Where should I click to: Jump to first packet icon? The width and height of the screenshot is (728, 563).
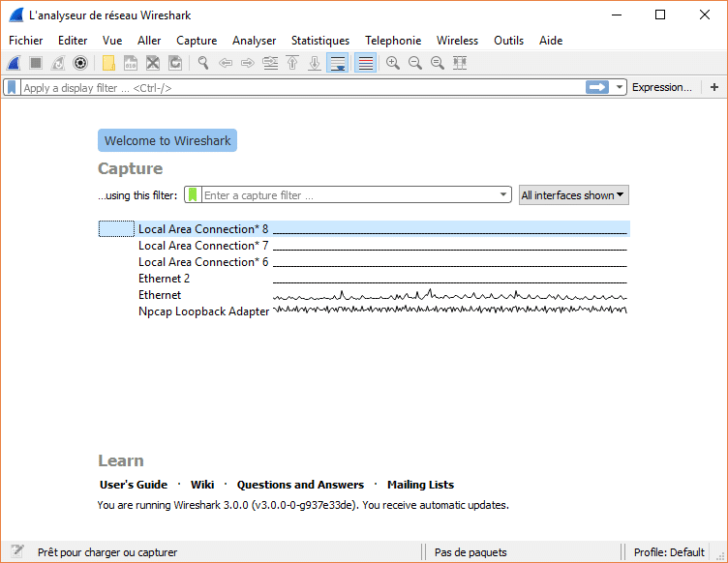(x=292, y=63)
